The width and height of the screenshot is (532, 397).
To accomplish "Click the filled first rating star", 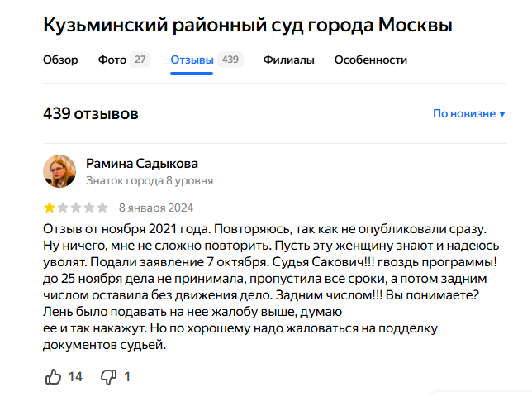I will tap(50, 208).
